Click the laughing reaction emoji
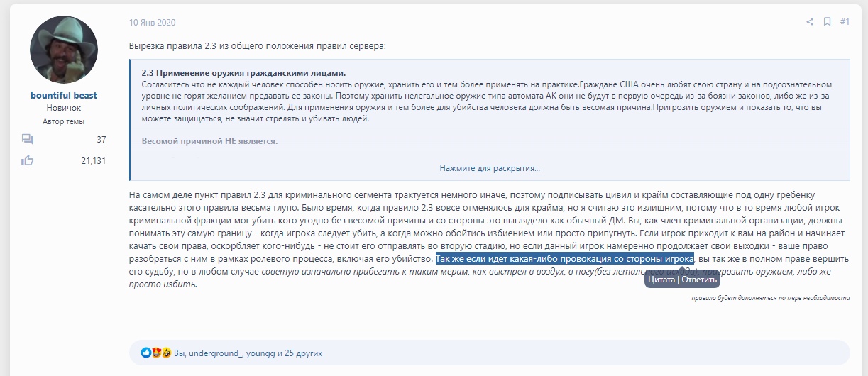 point(166,353)
